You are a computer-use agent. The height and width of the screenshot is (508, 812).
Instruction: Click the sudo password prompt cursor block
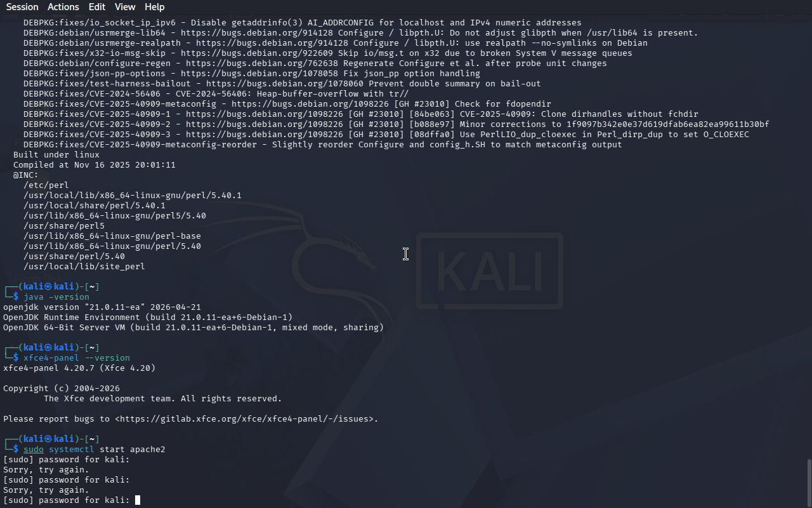click(x=138, y=500)
